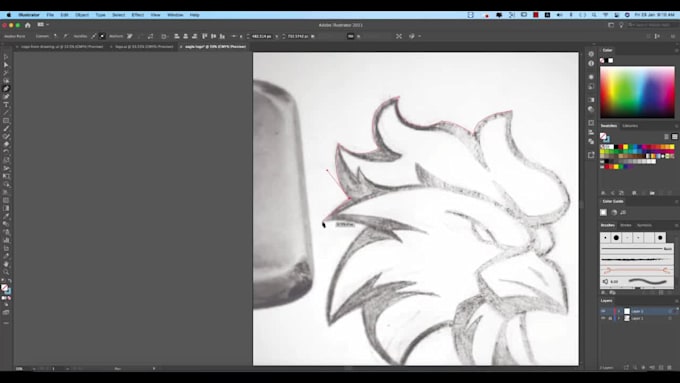Click the Create New Layer icon
Viewport: 680px width, 383px height.
click(661, 367)
